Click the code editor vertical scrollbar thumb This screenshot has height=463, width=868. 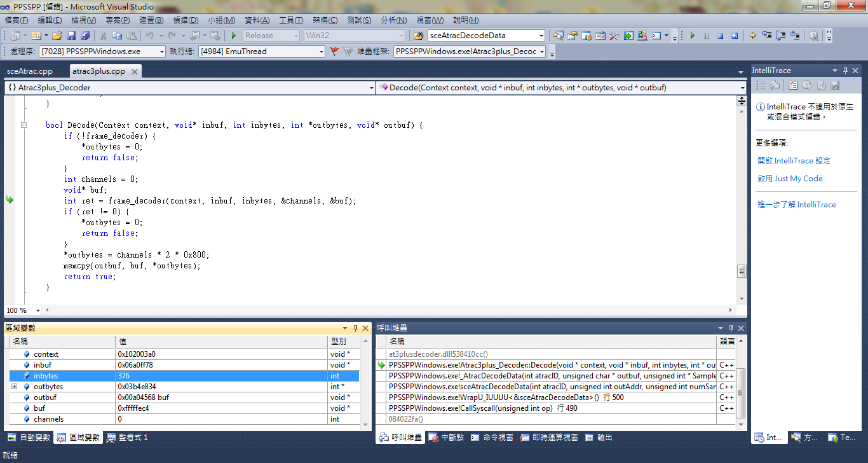742,272
